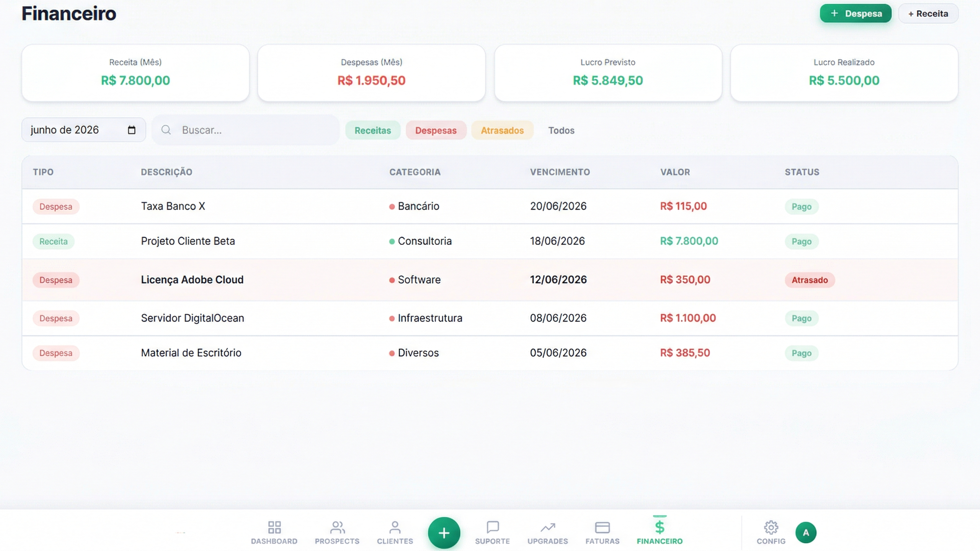
Task: Open the Licença Adobe Cloud row
Action: click(192, 280)
